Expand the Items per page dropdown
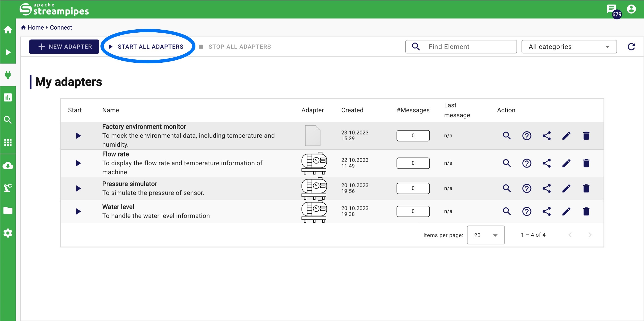 pyautogui.click(x=486, y=235)
